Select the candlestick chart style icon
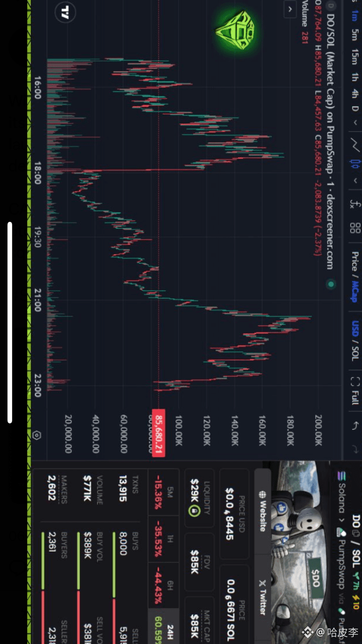Screen dimensions: 362x644 355,164
